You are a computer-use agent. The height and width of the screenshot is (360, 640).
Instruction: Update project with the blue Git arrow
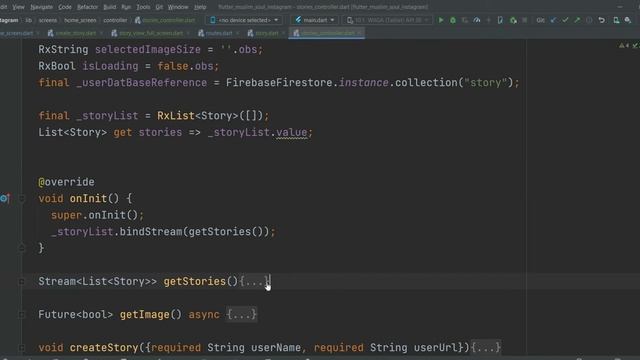tap(553, 20)
